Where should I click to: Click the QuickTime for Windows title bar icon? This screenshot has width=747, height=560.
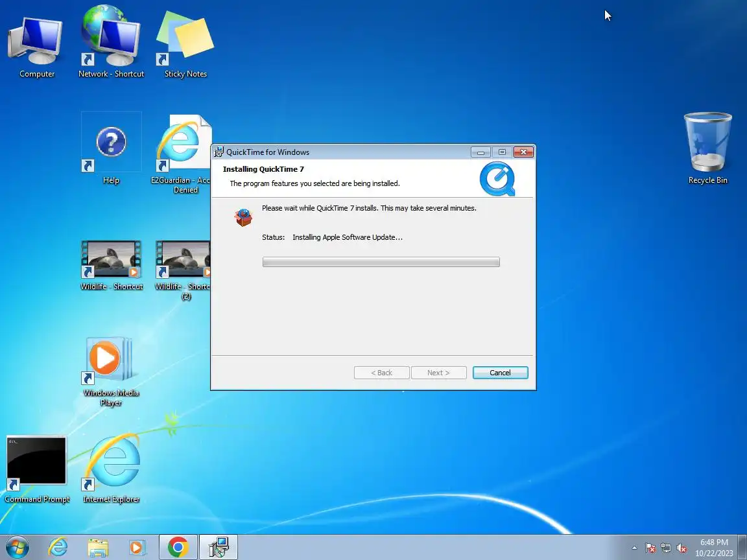(x=219, y=152)
